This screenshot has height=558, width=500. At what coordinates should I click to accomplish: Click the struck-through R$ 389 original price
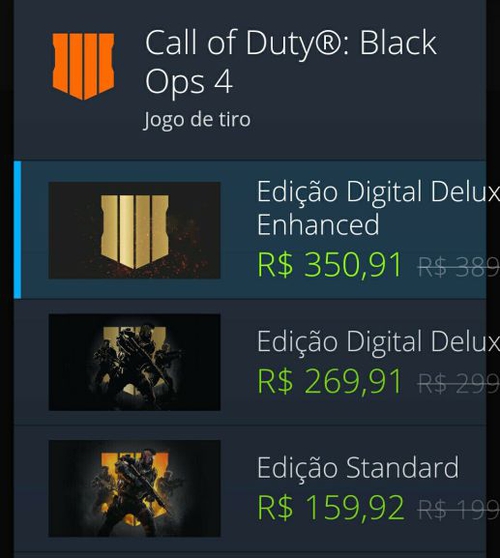click(459, 267)
